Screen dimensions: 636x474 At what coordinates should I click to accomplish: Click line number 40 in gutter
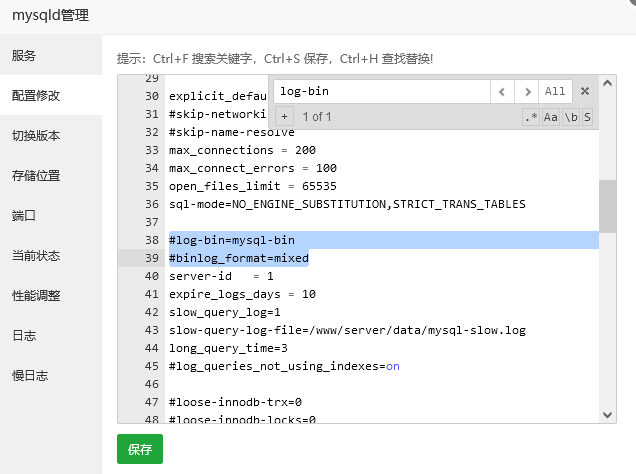pyautogui.click(x=152, y=276)
